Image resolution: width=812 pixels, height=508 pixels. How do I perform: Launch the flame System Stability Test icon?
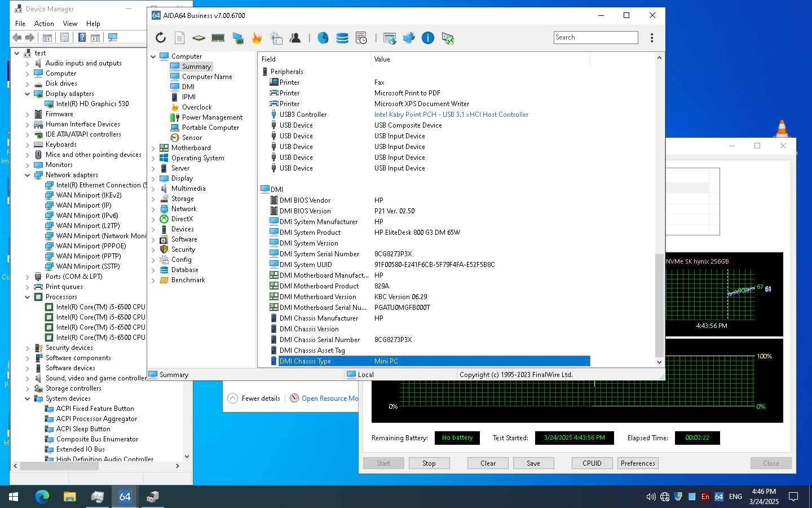pyautogui.click(x=257, y=38)
